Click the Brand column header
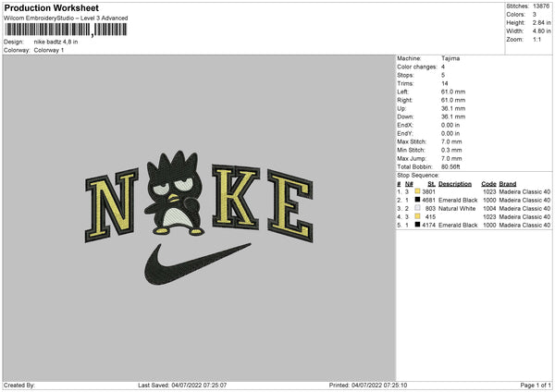The height and width of the screenshot is (392, 555). [508, 184]
